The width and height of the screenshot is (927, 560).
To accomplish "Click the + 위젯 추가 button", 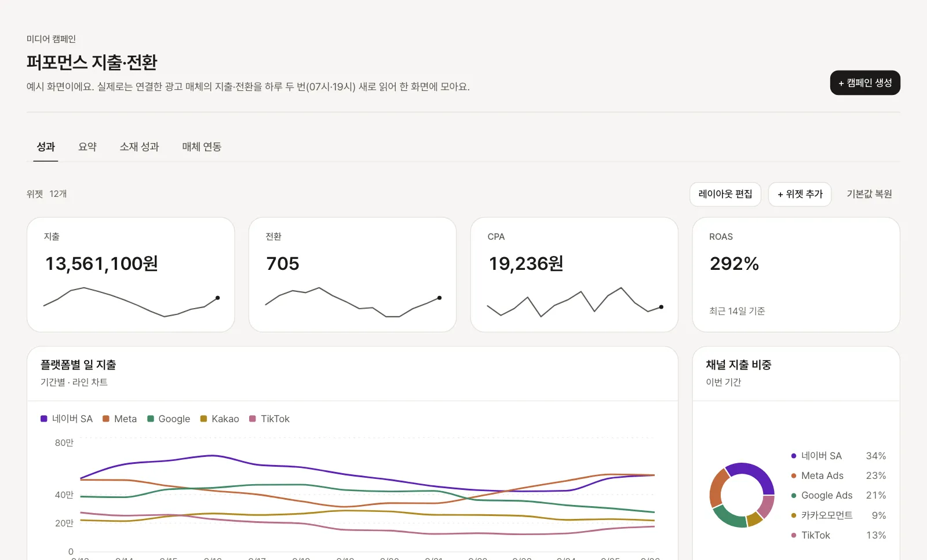I will [800, 194].
